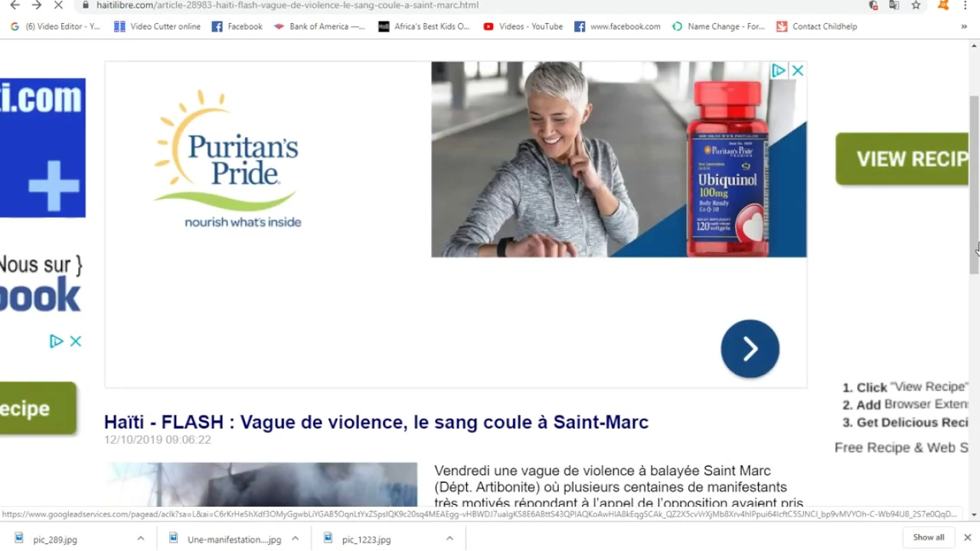Open dropdown for pic_1223.jpg download

pos(449,539)
